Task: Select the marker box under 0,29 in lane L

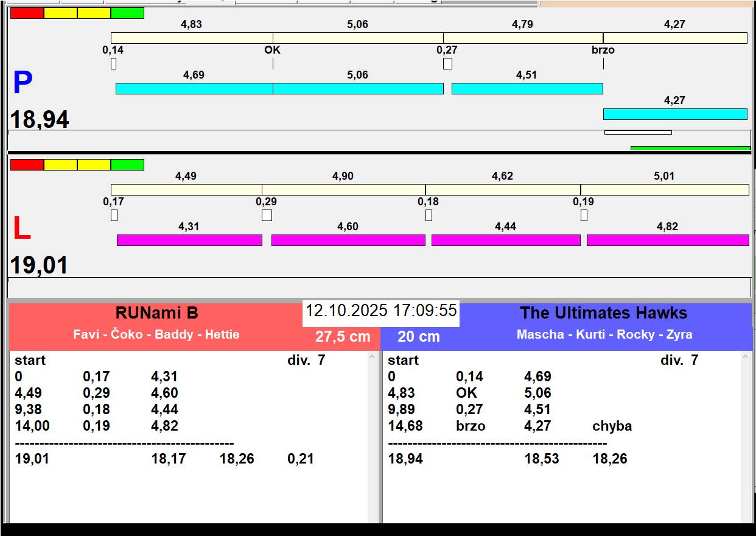Action: click(x=267, y=215)
